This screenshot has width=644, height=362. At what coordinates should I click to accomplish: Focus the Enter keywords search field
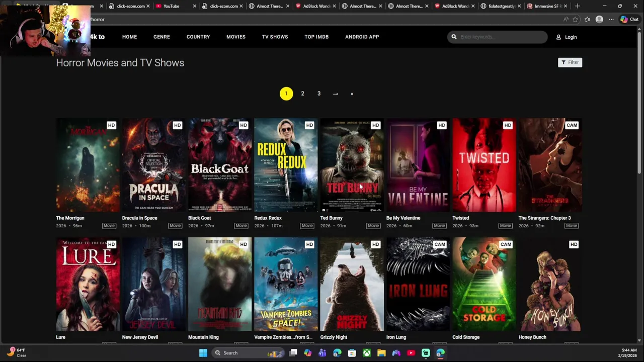[497, 37]
